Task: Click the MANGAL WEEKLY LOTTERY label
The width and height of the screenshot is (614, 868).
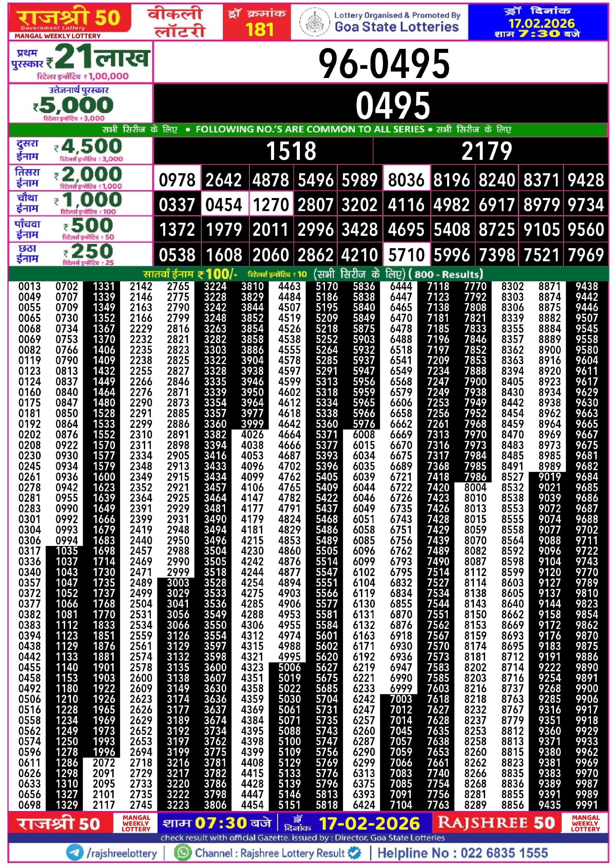Action: (57, 36)
